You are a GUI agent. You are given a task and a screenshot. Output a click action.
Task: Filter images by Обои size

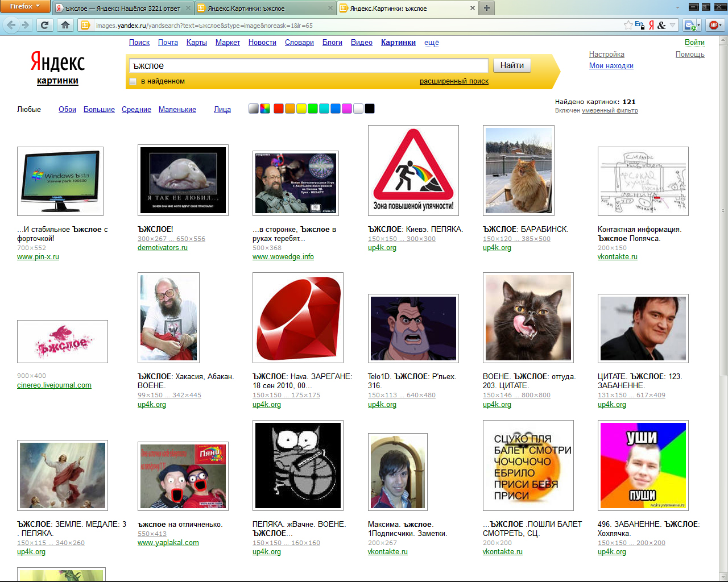pos(67,110)
